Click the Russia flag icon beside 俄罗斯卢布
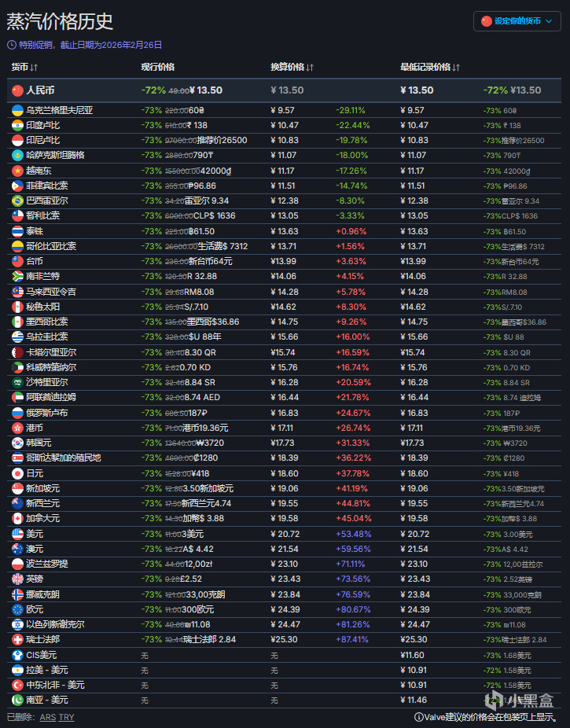 point(17,413)
